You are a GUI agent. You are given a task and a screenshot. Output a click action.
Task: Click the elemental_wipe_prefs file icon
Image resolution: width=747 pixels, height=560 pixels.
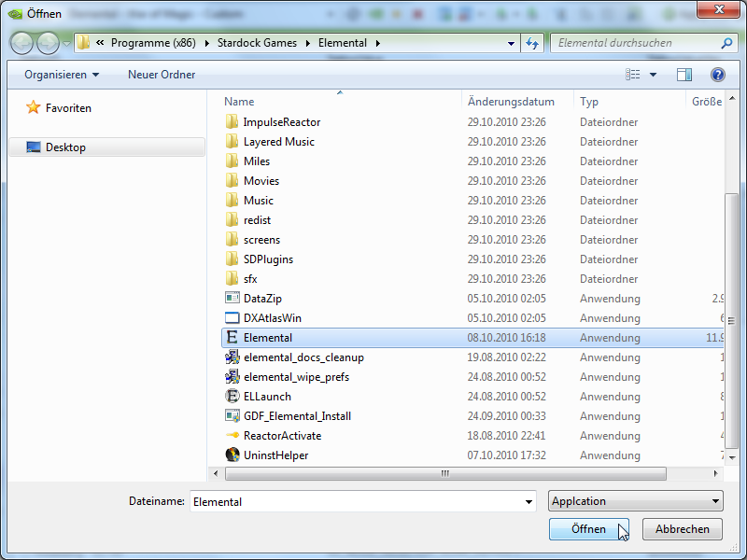point(233,377)
